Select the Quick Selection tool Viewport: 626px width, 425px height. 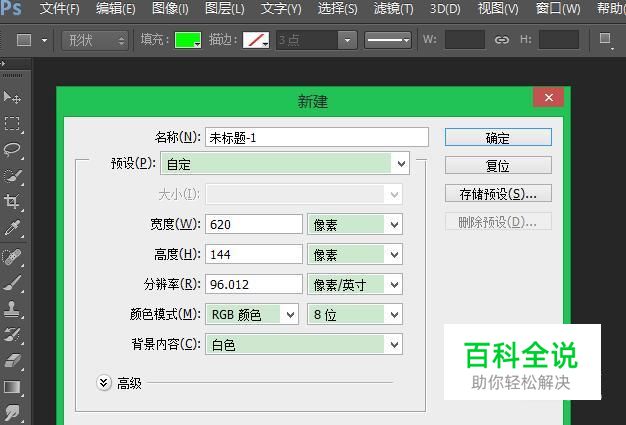(12, 176)
